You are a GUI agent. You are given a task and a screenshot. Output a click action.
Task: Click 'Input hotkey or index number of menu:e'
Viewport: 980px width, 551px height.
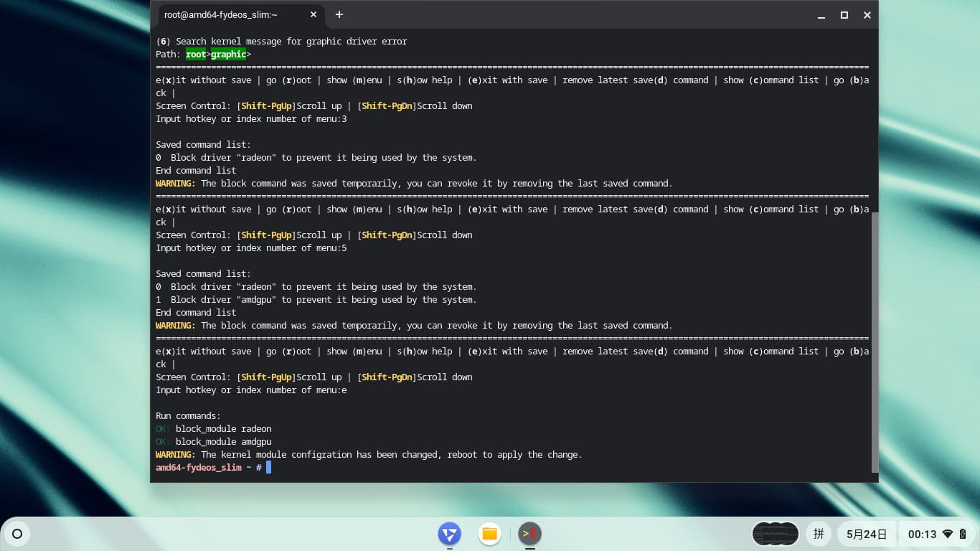coord(251,390)
